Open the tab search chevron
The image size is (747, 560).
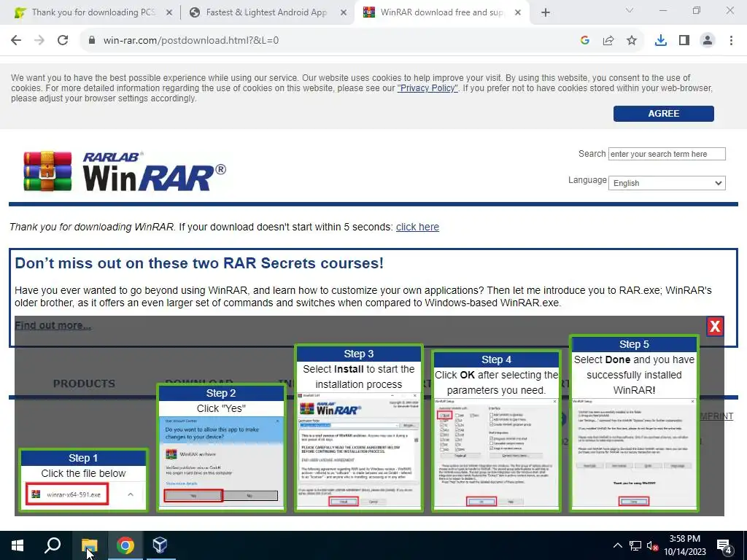[x=630, y=10]
